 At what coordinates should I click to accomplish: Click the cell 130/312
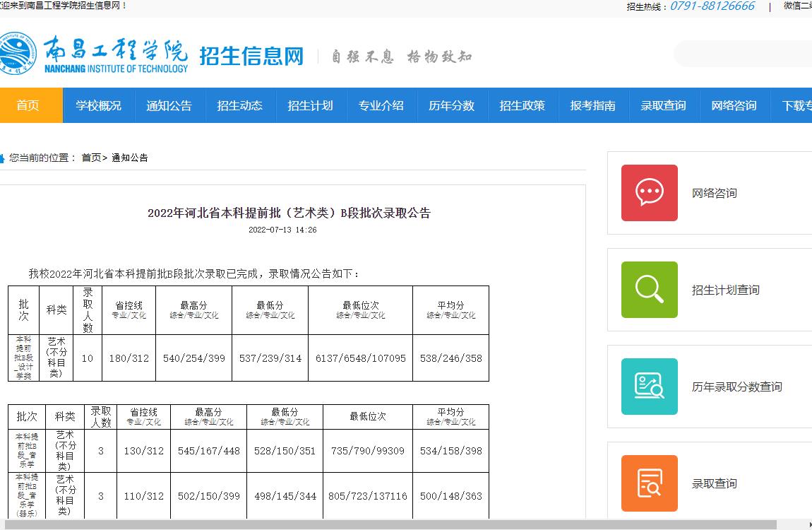pos(143,452)
